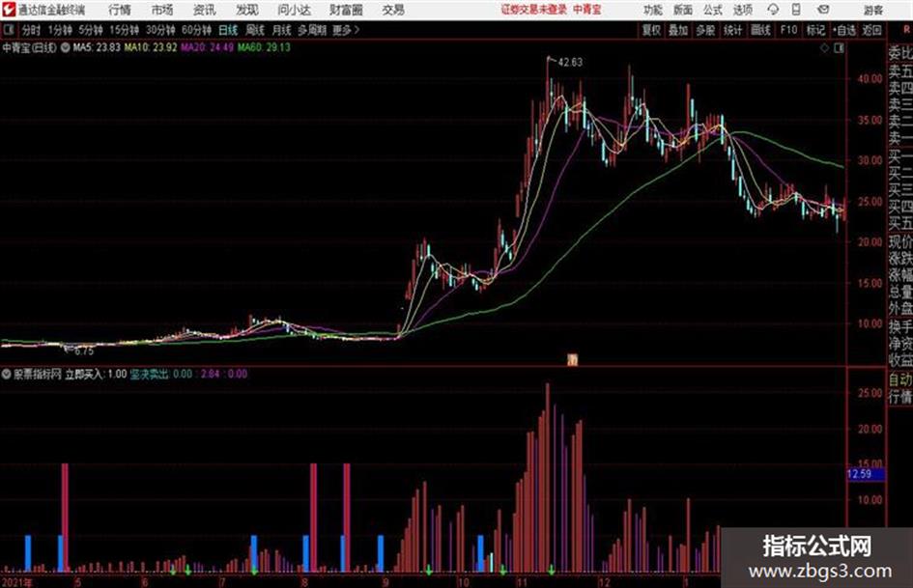Toggle the left panel icon beside 分时
The height and width of the screenshot is (588, 913).
click(9, 30)
